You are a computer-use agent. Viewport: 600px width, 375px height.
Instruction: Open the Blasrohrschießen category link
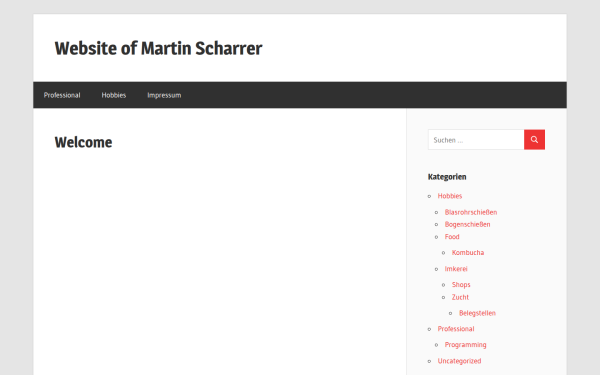pos(471,212)
